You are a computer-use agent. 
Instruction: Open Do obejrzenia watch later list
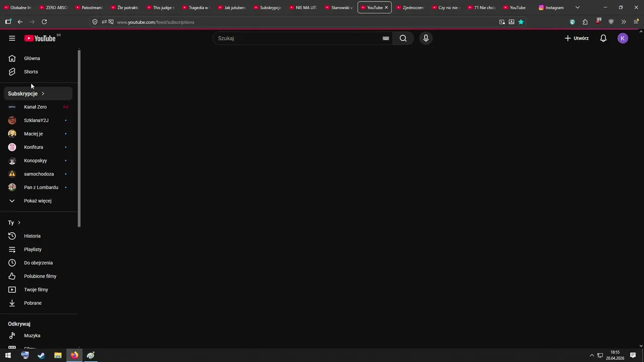tap(38, 263)
